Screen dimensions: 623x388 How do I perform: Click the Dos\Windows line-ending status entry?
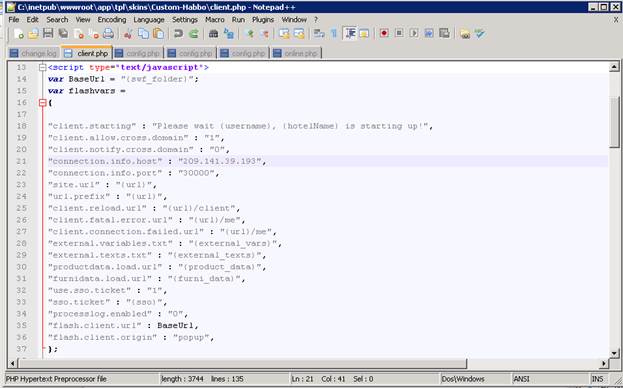pyautogui.click(x=463, y=379)
